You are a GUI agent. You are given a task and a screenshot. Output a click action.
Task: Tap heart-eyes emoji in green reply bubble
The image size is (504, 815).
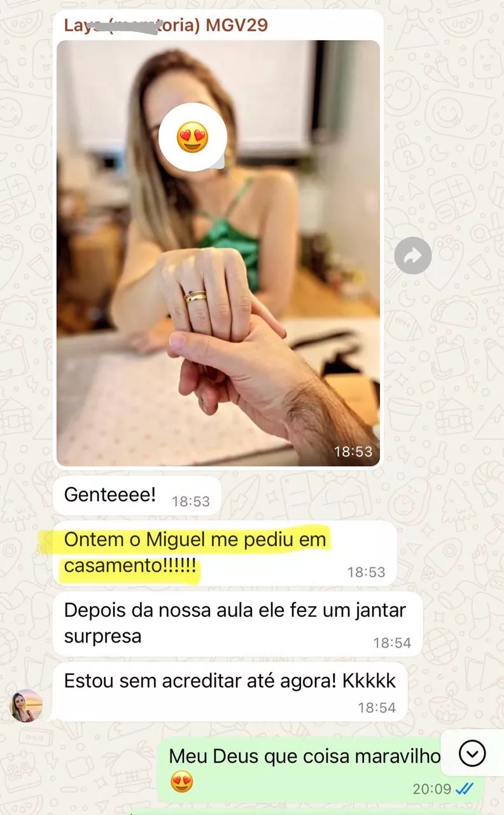pyautogui.click(x=182, y=782)
